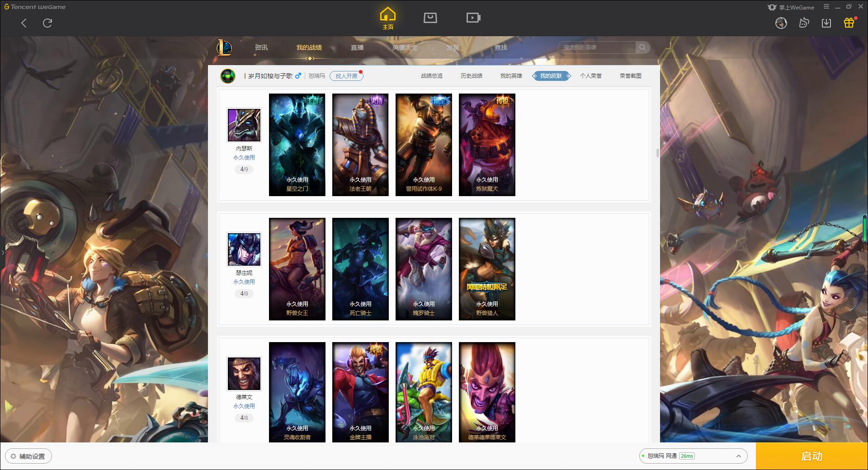Viewport: 868px width, 470px height.
Task: Click the male gender symbol icon
Action: click(298, 76)
